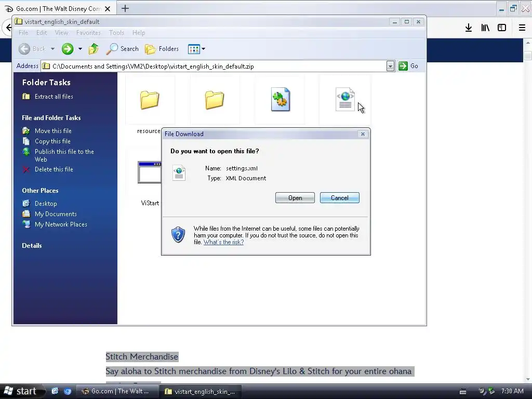Click the Search toolbar button
Screen dimensions: 532x399
click(x=123, y=49)
